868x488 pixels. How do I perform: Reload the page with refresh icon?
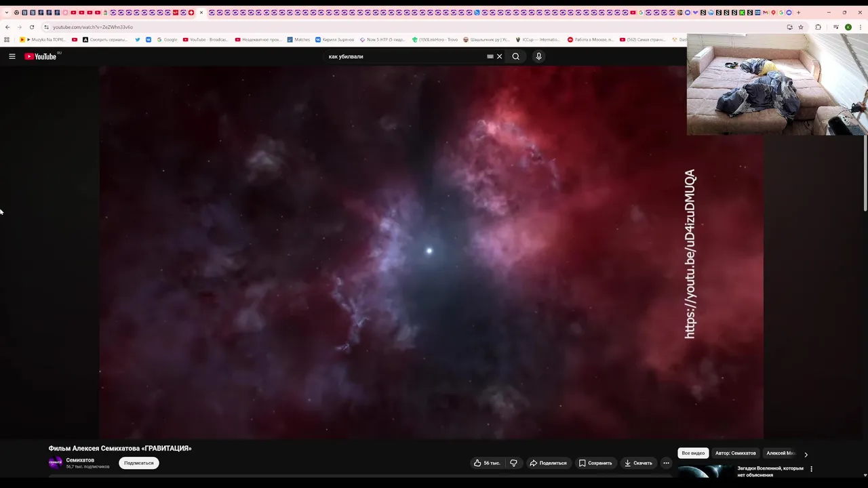[31, 27]
